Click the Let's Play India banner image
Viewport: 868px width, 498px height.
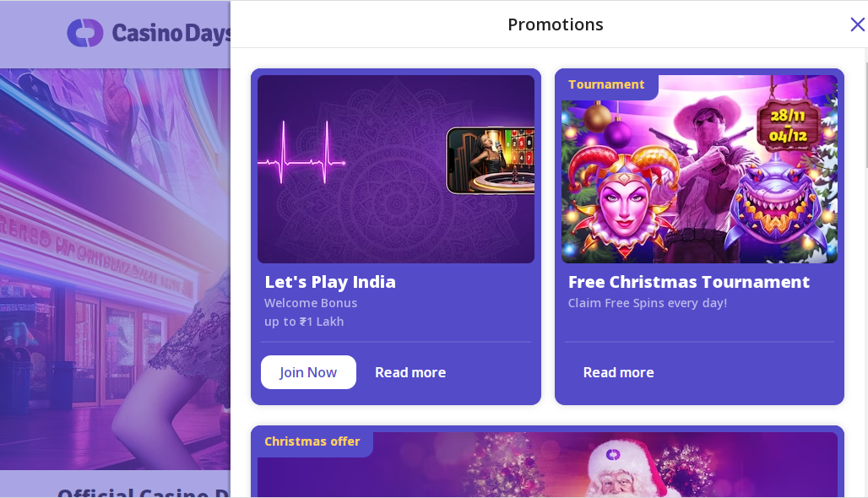point(396,169)
